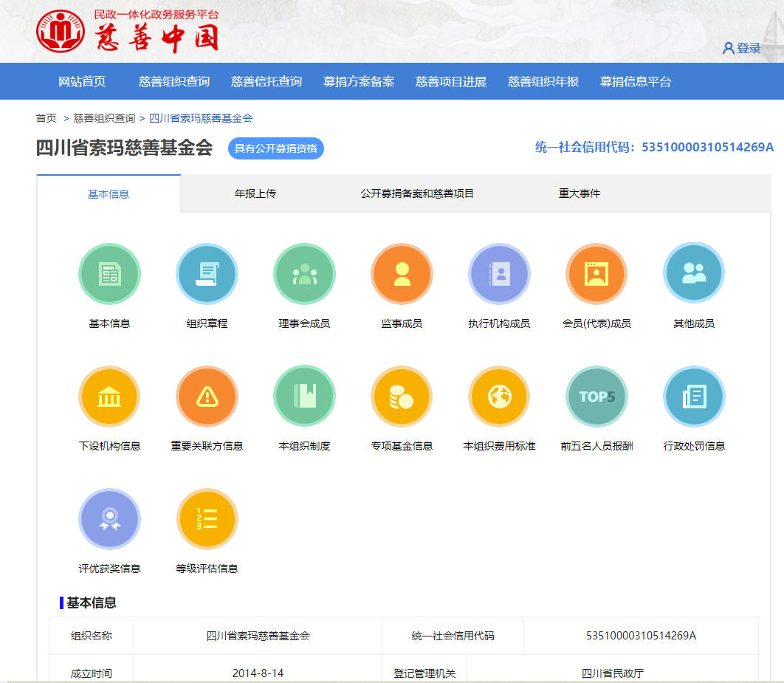Go to 网站首页 in navigation bar
The image size is (784, 683).
[x=82, y=81]
